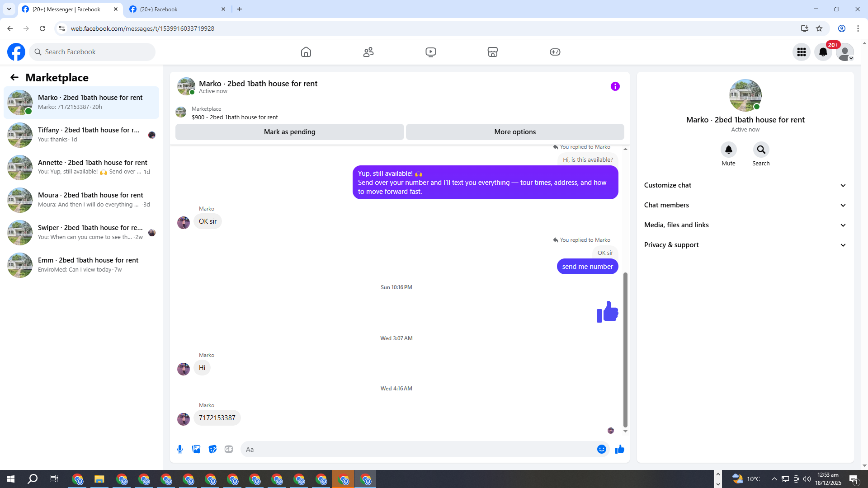Click the Mark as pending button
This screenshot has width=868, height=488.
pos(289,132)
